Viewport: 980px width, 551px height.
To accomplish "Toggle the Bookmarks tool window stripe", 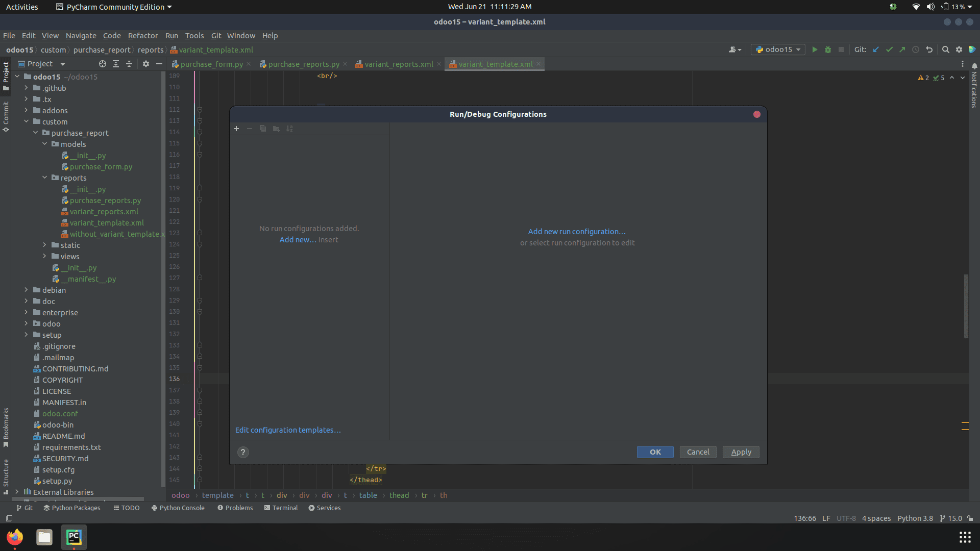I will [x=6, y=428].
